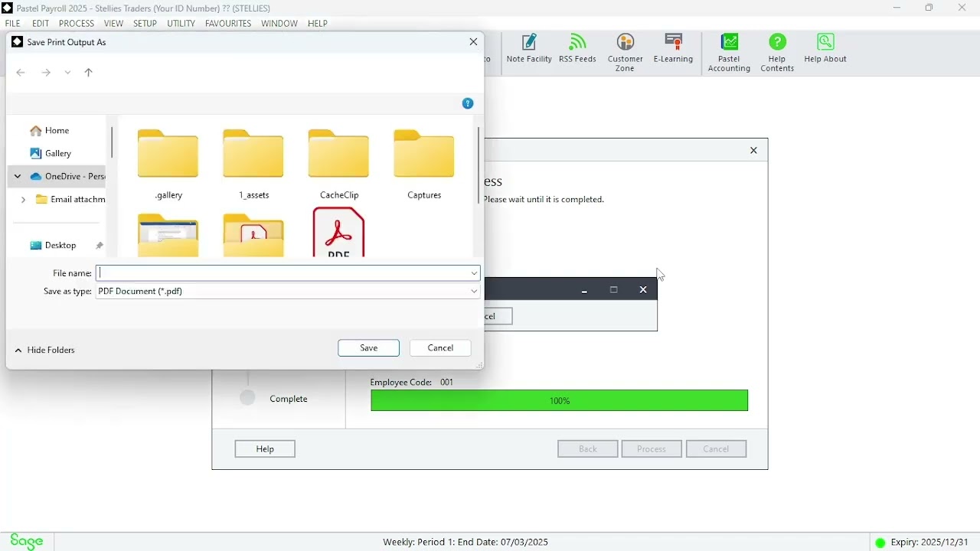Open RSS Feeds from the toolbar

point(577,49)
